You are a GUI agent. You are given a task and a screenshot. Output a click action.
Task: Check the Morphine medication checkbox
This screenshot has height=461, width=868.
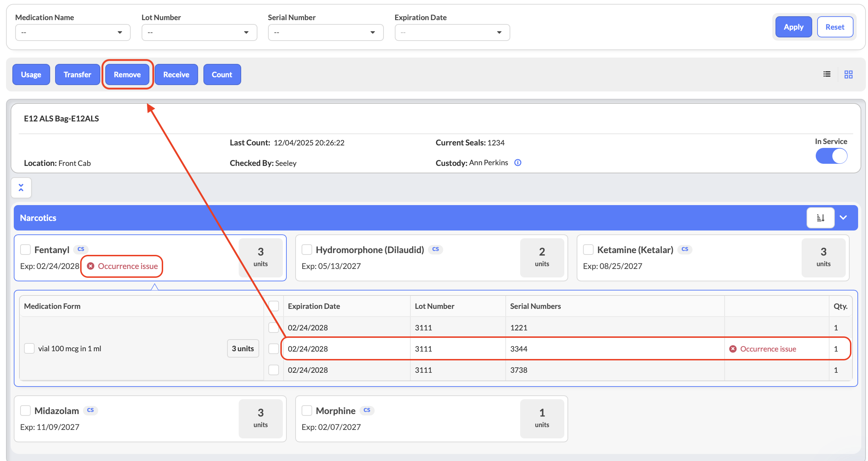tap(307, 411)
